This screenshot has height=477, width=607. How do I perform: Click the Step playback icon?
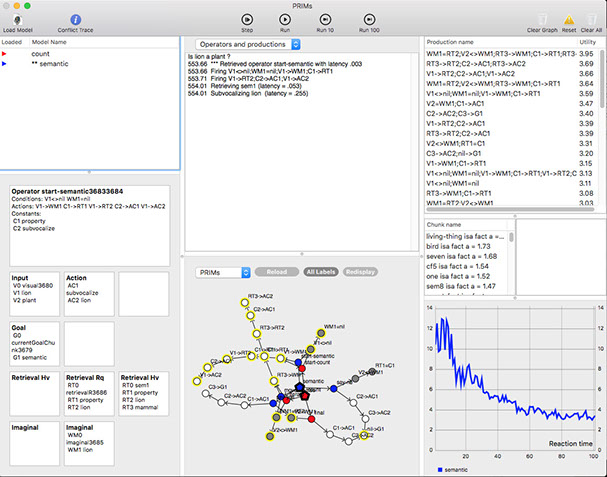[x=247, y=19]
